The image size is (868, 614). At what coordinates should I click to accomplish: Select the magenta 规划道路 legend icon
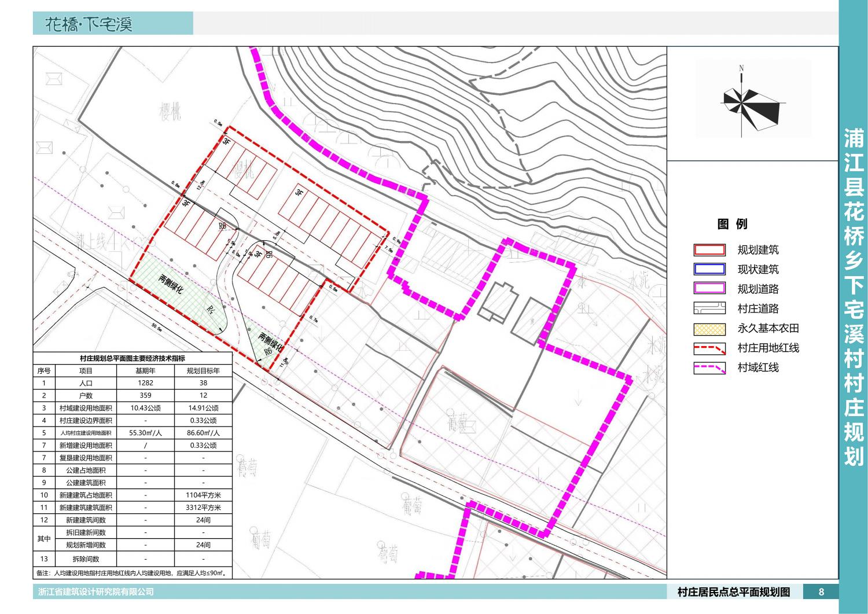[709, 289]
